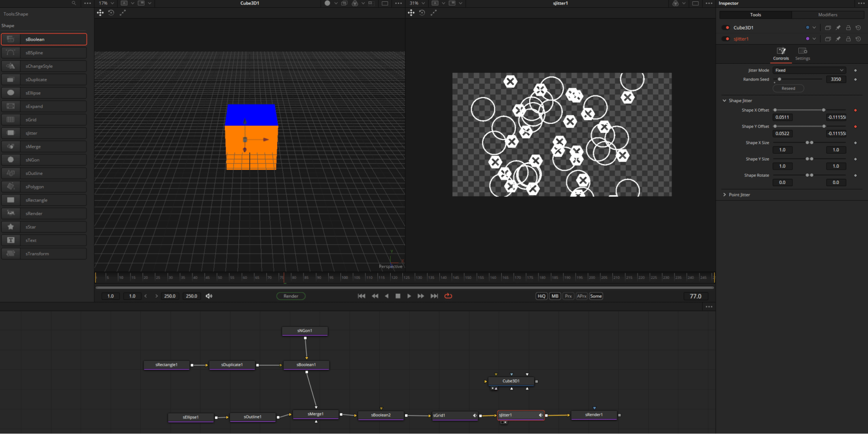Switch to the Modifiers tab
The width and height of the screenshot is (868, 434).
[827, 14]
